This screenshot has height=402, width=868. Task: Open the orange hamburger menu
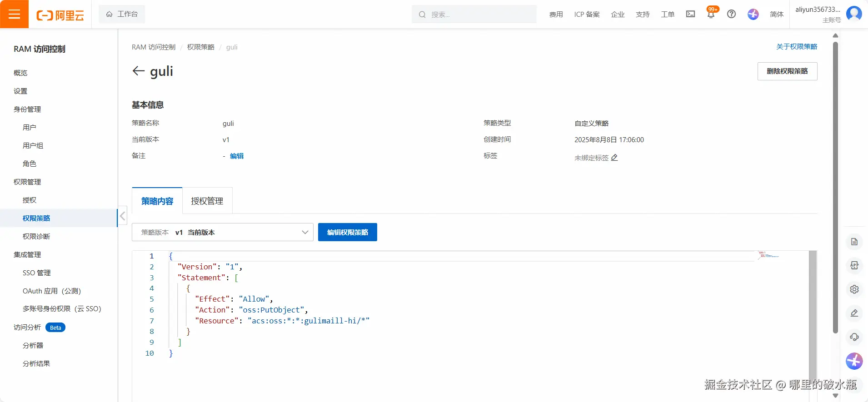(x=14, y=14)
